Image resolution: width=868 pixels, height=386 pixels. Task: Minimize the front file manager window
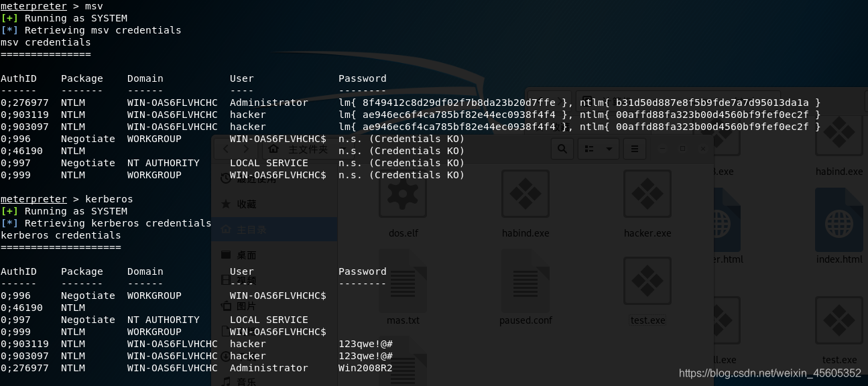pos(662,148)
